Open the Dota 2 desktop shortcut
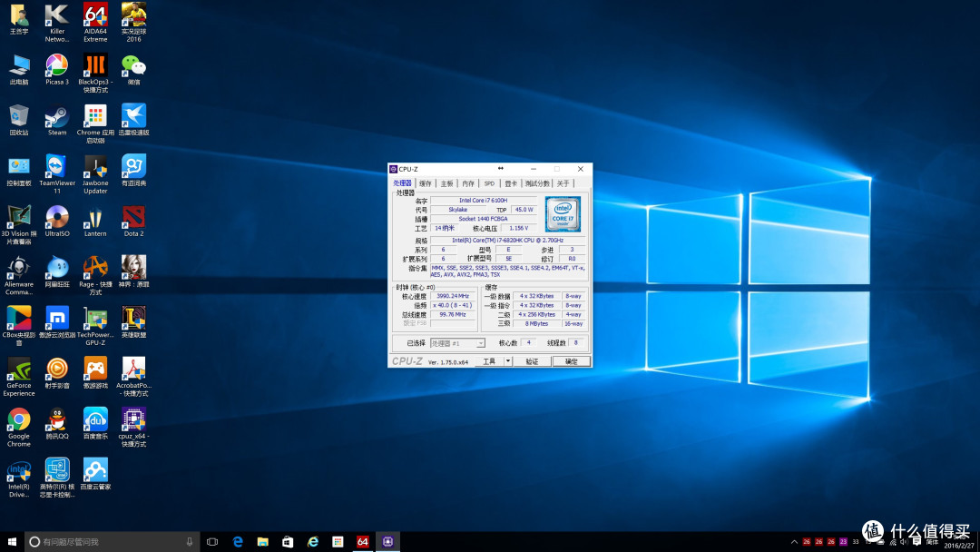The image size is (980, 552). [133, 222]
